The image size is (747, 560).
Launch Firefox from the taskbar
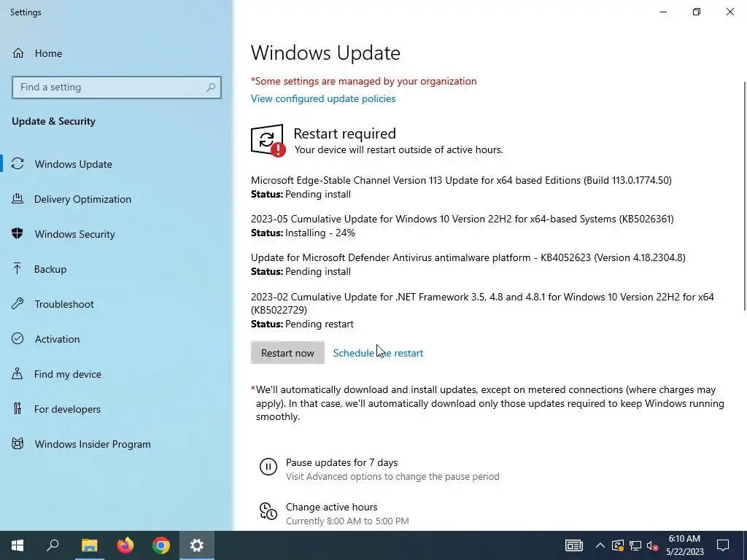pos(125,545)
